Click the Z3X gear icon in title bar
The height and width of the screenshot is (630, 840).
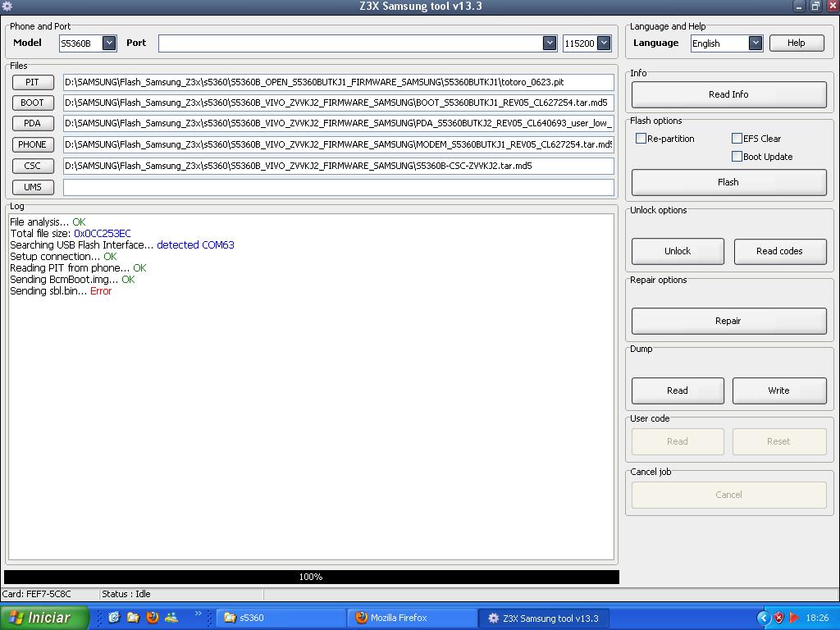coord(7,7)
